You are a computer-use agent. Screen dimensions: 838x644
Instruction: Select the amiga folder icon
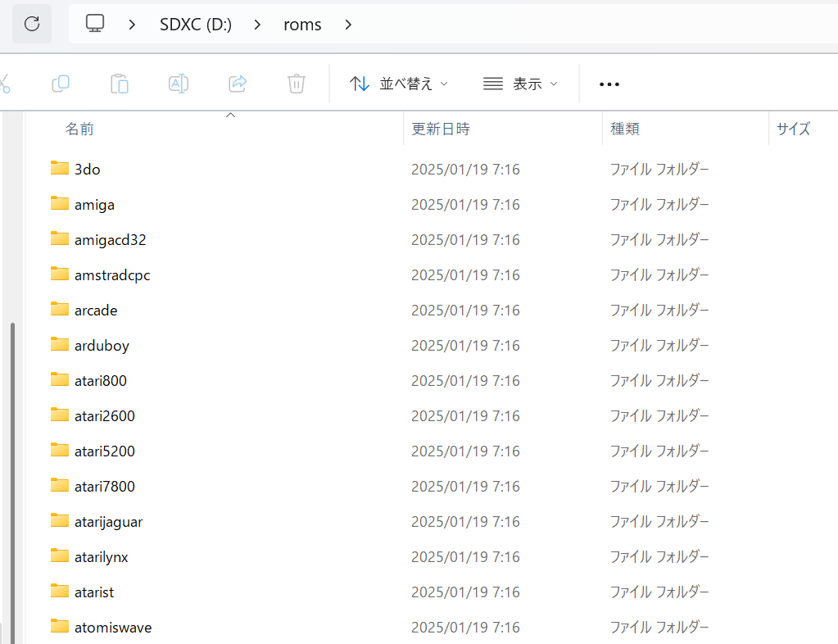[x=60, y=203]
